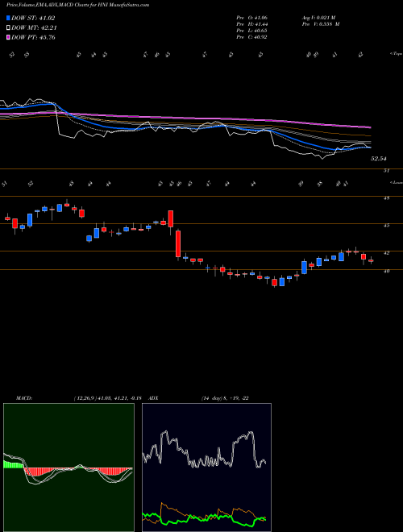Click the blue DOW ST legend swatch
This screenshot has height=532, width=403.
[x=8, y=18]
